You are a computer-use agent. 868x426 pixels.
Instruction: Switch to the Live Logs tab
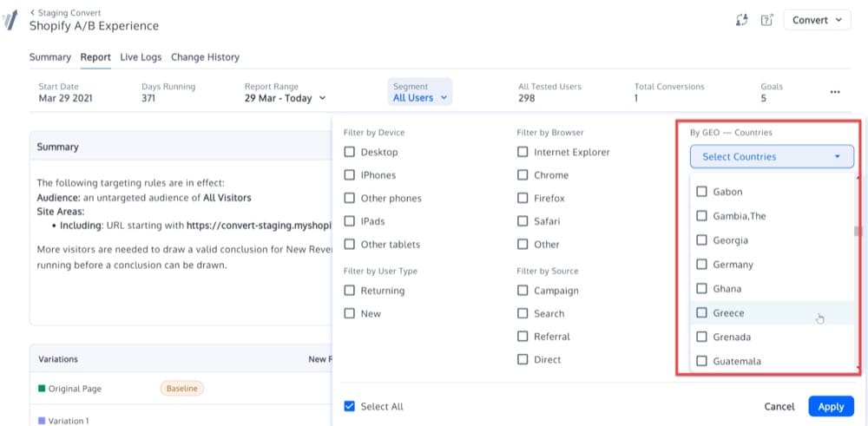(141, 57)
